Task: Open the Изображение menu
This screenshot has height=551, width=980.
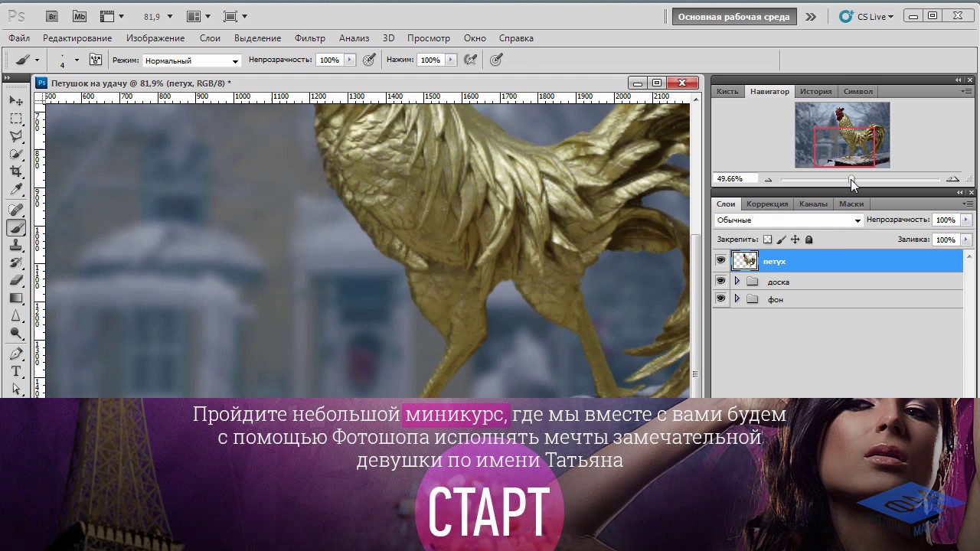Action: (155, 38)
